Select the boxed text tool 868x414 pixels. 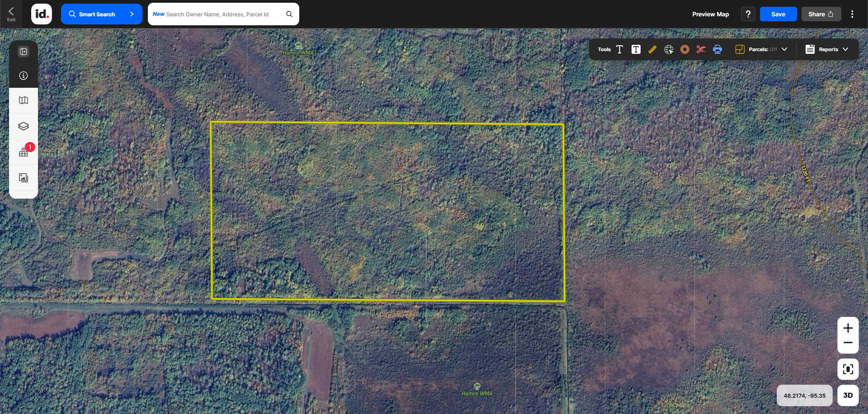click(x=636, y=49)
